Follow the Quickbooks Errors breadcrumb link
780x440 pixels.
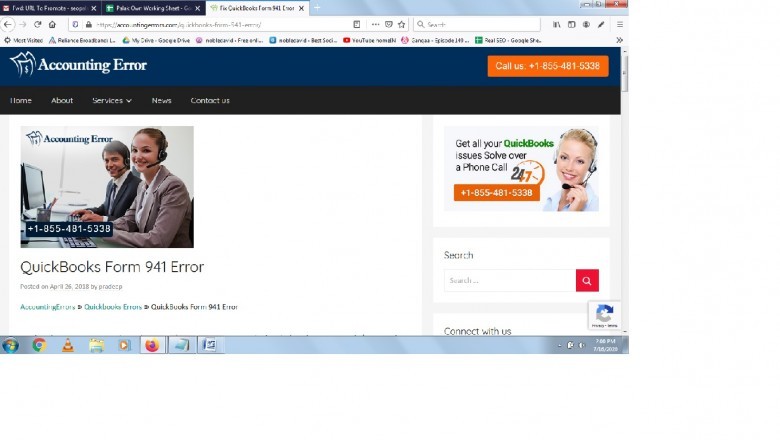(113, 307)
